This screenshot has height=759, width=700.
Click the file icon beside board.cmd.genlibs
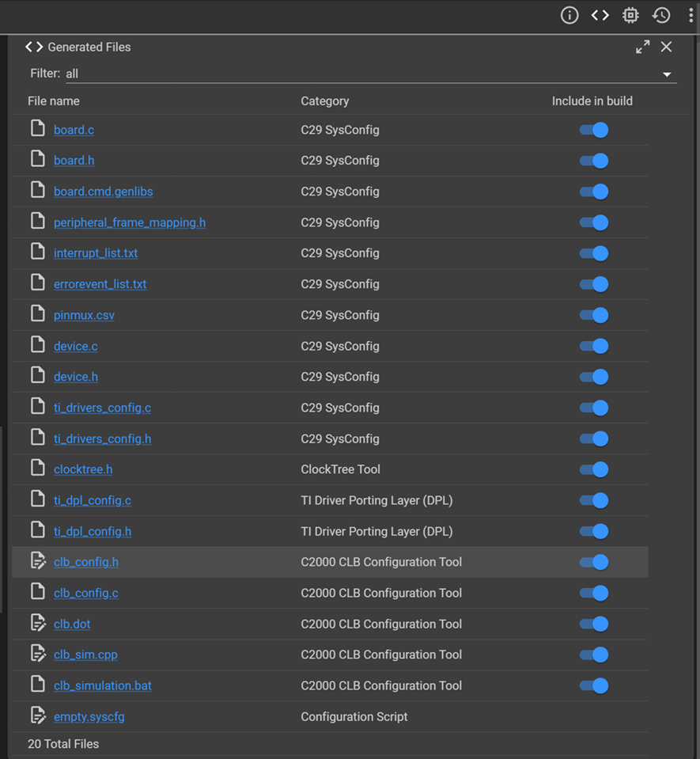[38, 190]
